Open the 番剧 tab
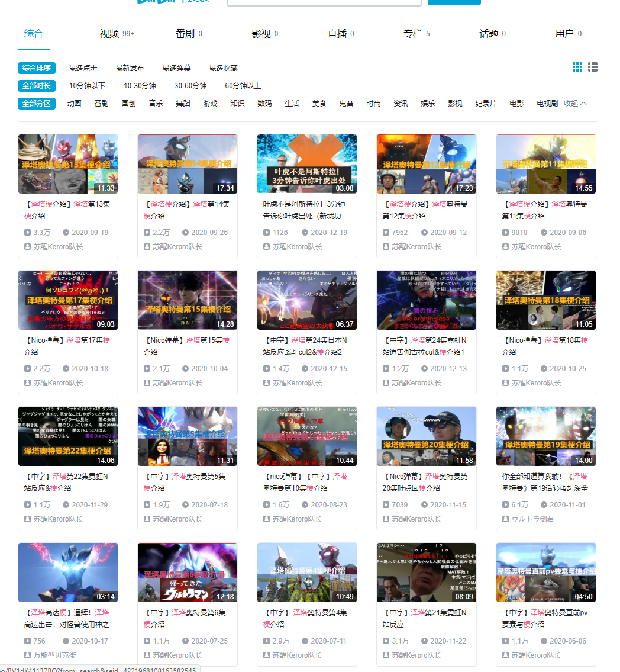620x672 pixels. click(189, 33)
